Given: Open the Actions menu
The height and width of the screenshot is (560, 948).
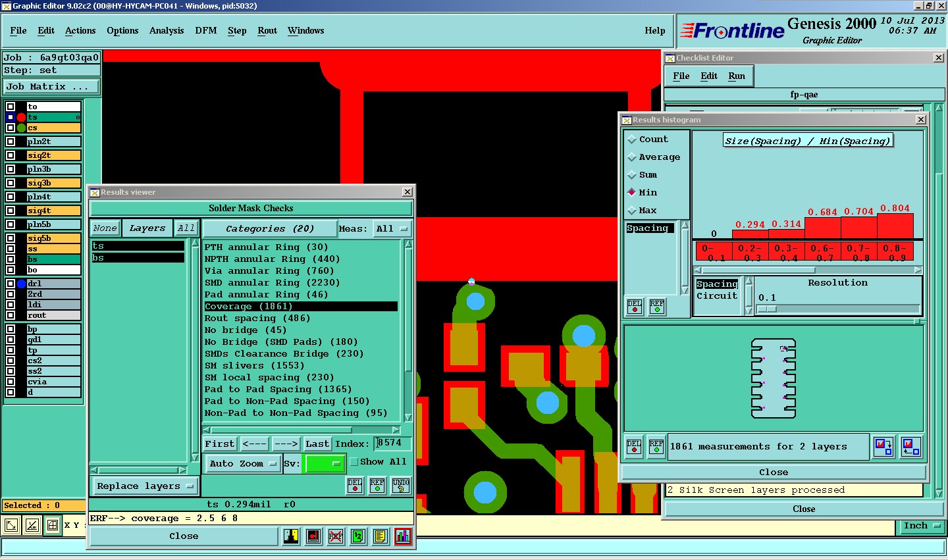Looking at the screenshot, I should coord(80,31).
